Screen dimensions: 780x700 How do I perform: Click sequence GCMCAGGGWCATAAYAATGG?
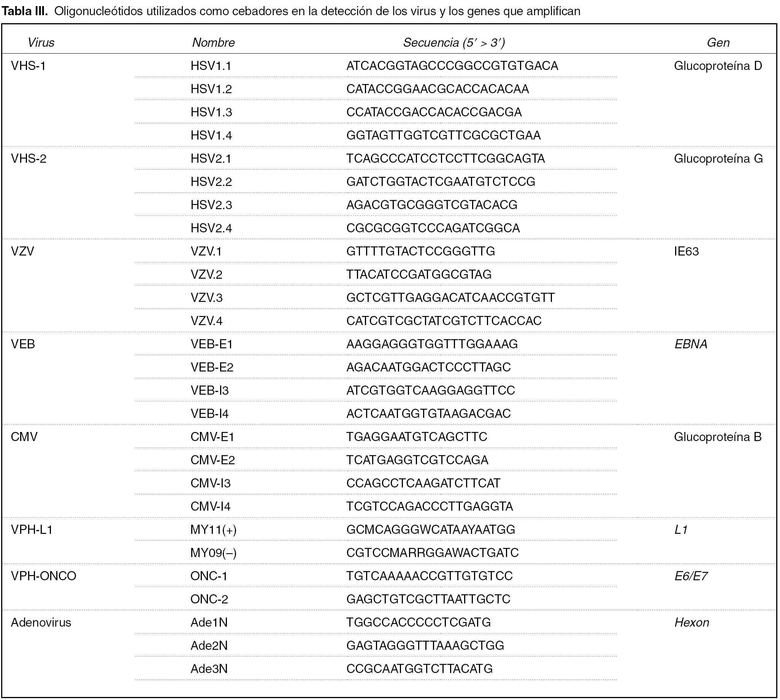tap(431, 530)
